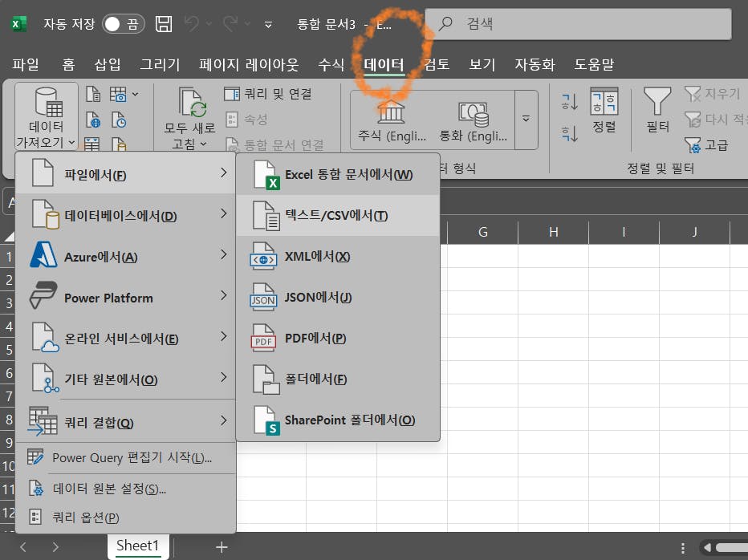Image resolution: width=748 pixels, height=560 pixels.
Task: Toggle the 자동 저장 autosave switch
Action: point(123,24)
